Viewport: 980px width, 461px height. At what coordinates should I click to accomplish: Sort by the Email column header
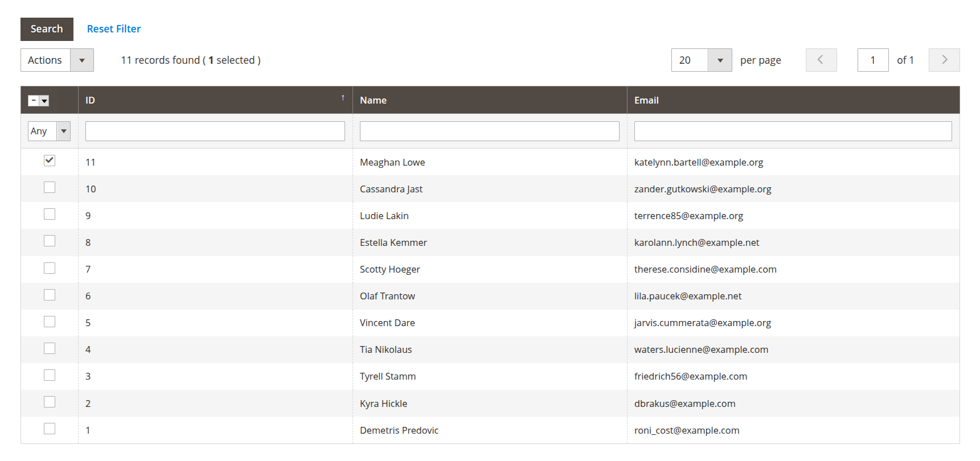[x=646, y=100]
